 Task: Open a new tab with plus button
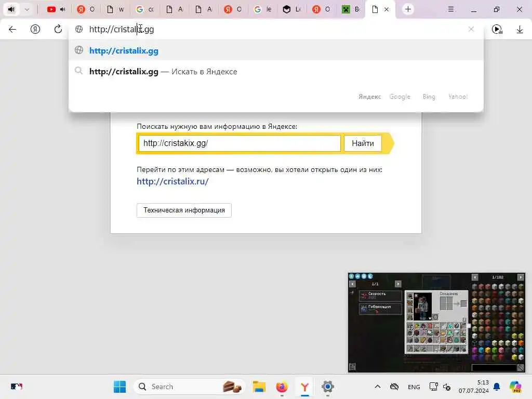[x=408, y=9]
